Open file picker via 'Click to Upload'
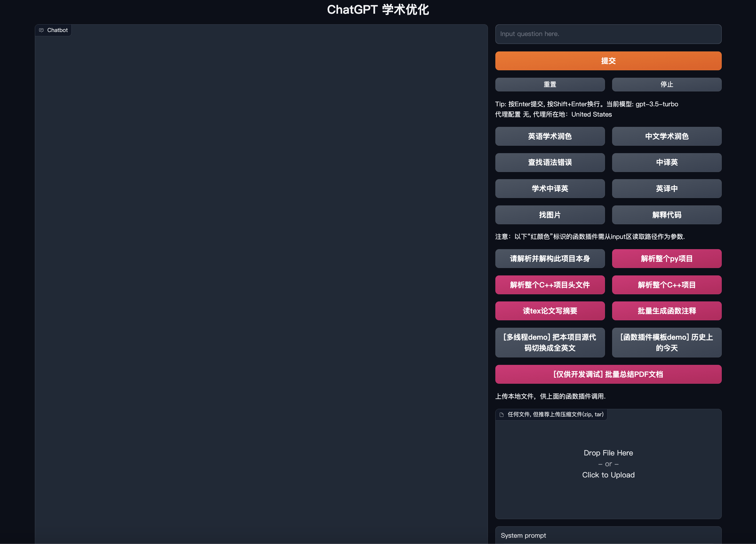This screenshot has height=544, width=756. [608, 475]
